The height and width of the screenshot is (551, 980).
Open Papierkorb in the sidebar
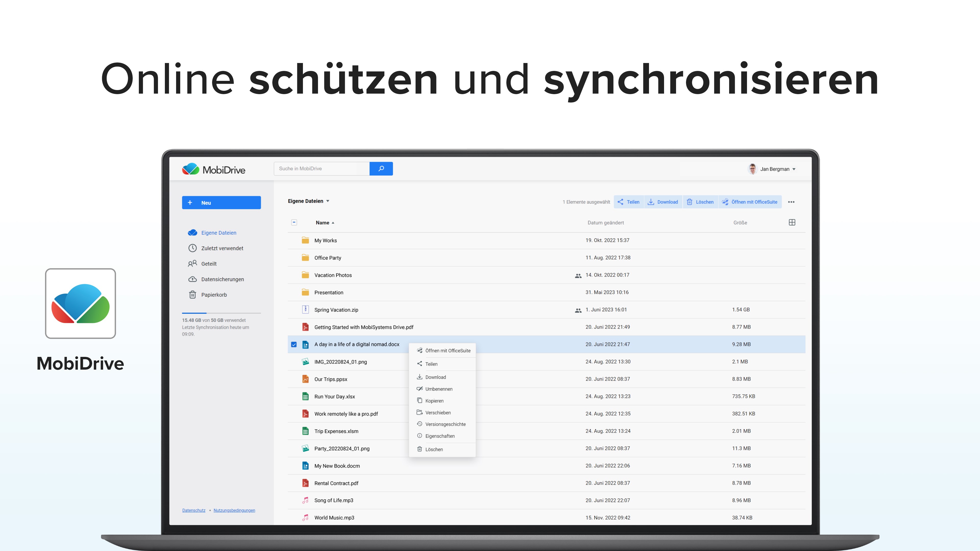coord(208,295)
